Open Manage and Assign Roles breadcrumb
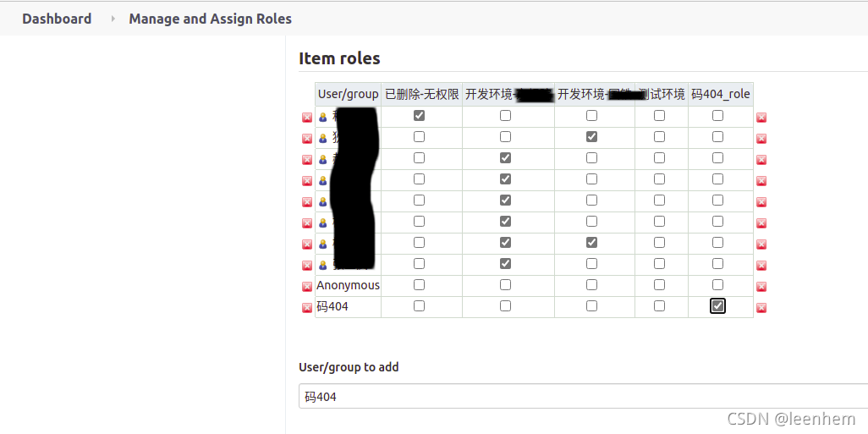Viewport: 868px width, 434px height. click(211, 19)
